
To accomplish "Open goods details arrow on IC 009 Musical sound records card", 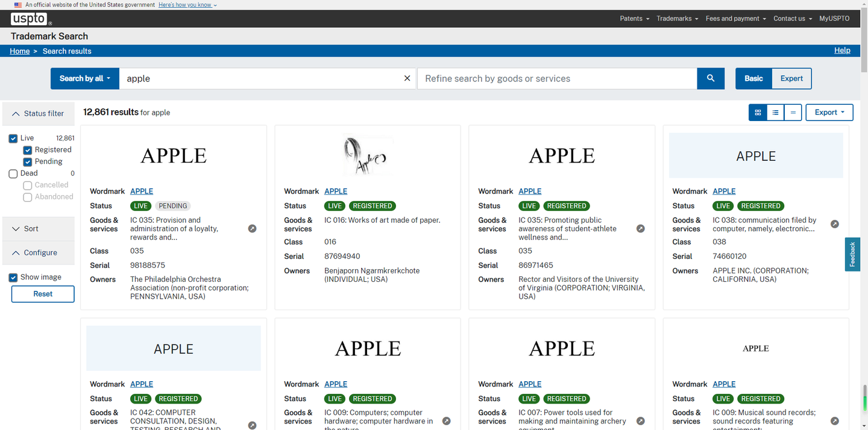I will (834, 421).
